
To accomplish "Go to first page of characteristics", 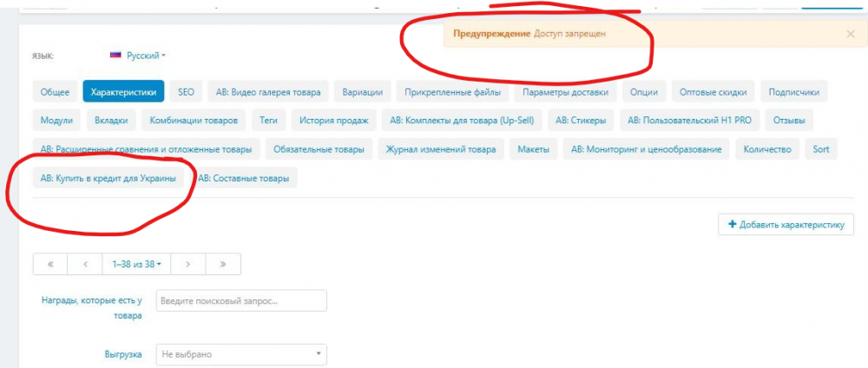I will pyautogui.click(x=50, y=264).
